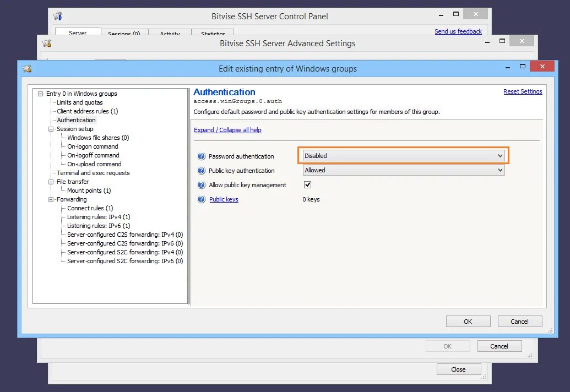
Task: Click the 0 keys value text
Action: tap(311, 199)
